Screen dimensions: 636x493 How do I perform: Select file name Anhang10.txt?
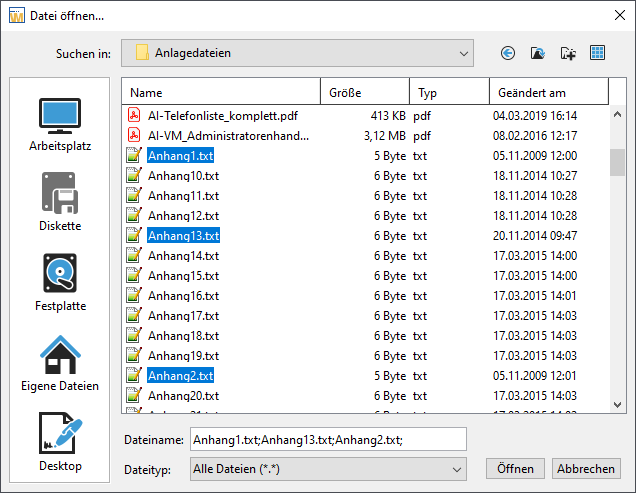(x=183, y=176)
